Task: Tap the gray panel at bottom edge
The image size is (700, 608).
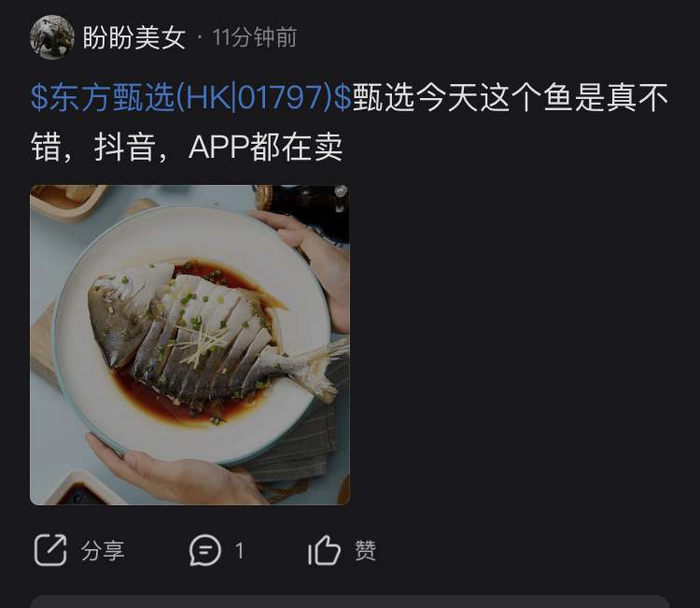Action: tap(350, 601)
